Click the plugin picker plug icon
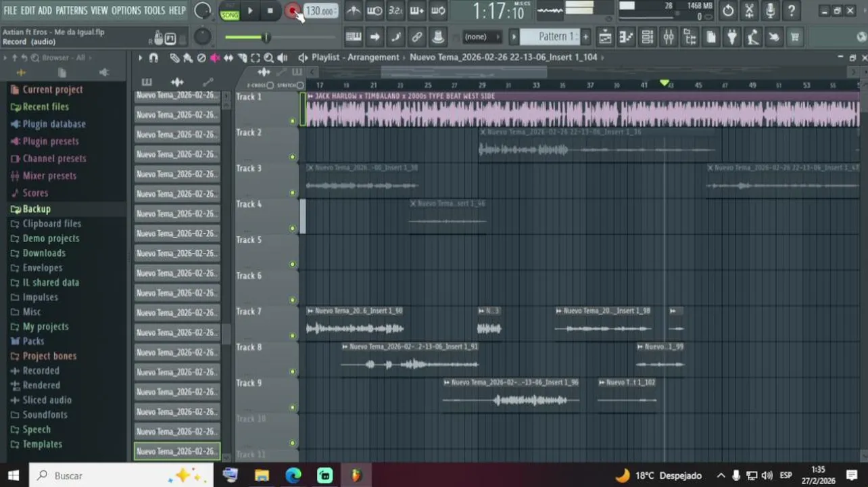The width and height of the screenshot is (868, 487). (x=731, y=37)
